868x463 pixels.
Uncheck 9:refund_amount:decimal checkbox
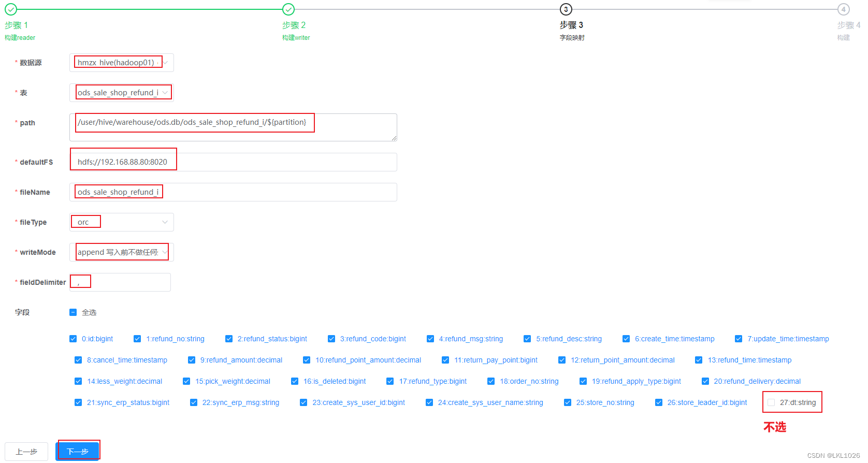tap(192, 360)
